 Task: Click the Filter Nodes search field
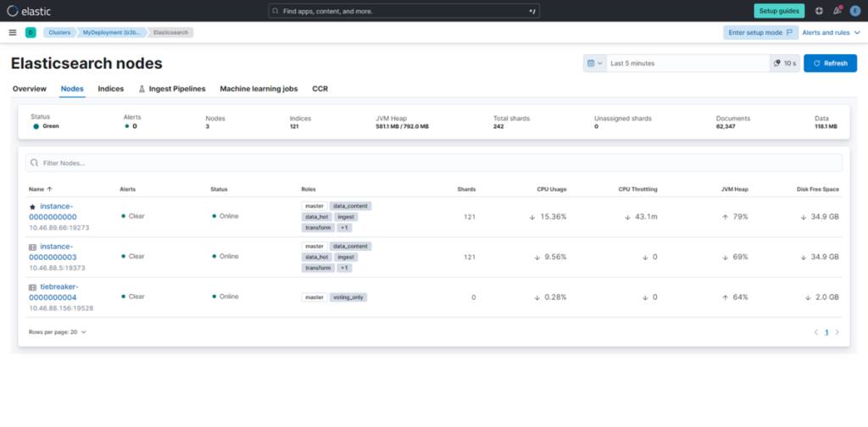pyautogui.click(x=433, y=163)
